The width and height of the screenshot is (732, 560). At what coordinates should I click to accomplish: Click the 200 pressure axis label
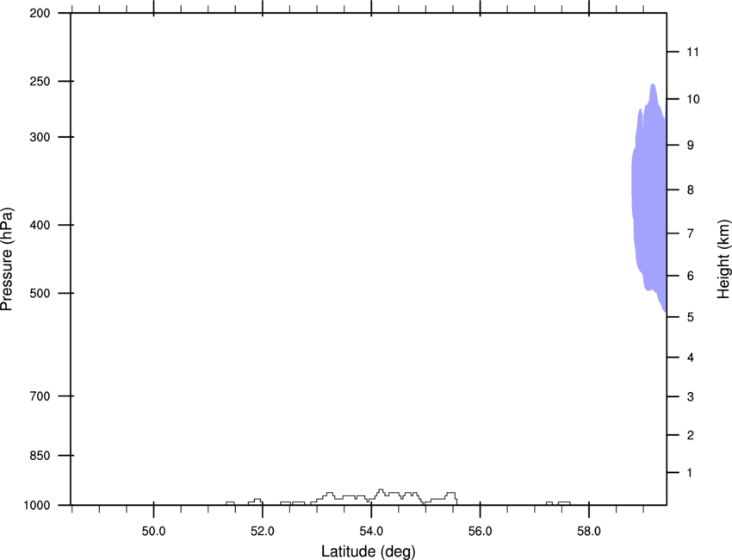(x=40, y=13)
